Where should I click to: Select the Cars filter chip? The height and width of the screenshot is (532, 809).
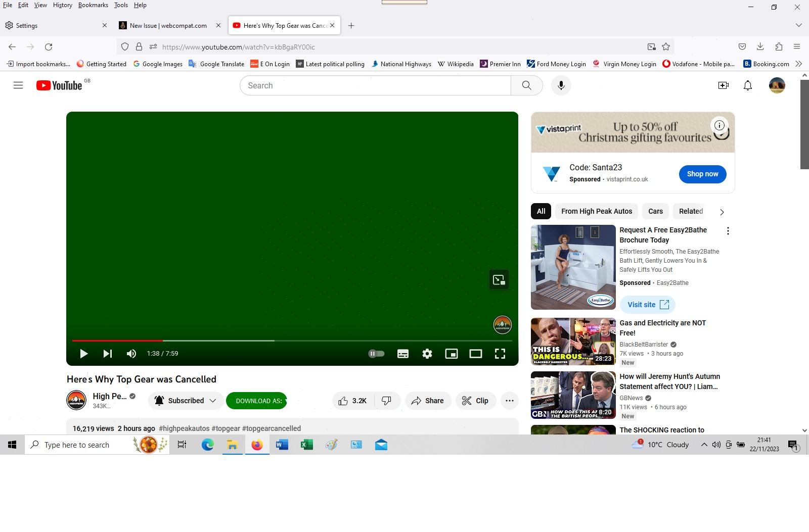[655, 211]
